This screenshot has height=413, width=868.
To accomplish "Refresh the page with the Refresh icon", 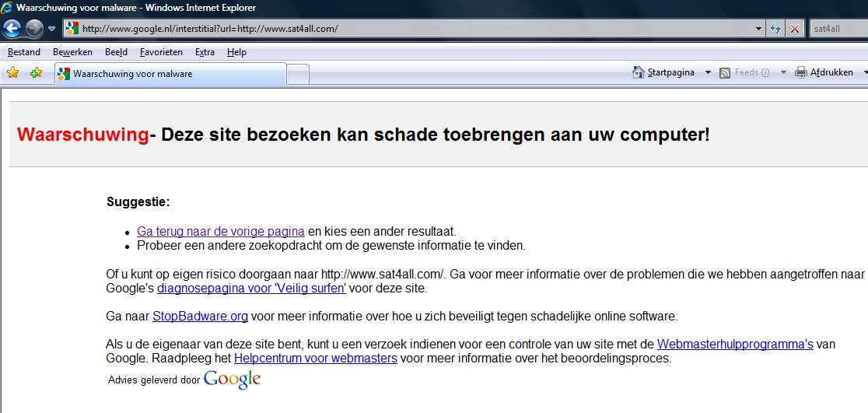I will pos(775,29).
